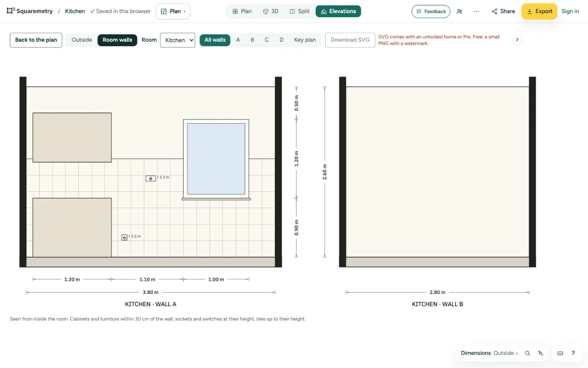Click the Download SVG button

click(x=350, y=40)
